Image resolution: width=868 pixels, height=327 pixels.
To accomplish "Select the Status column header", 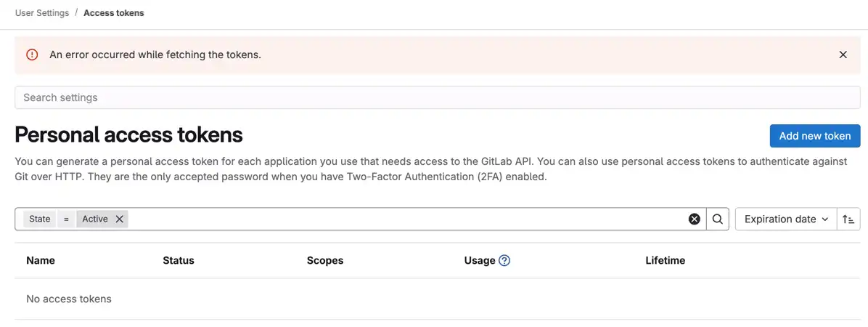I will (179, 260).
